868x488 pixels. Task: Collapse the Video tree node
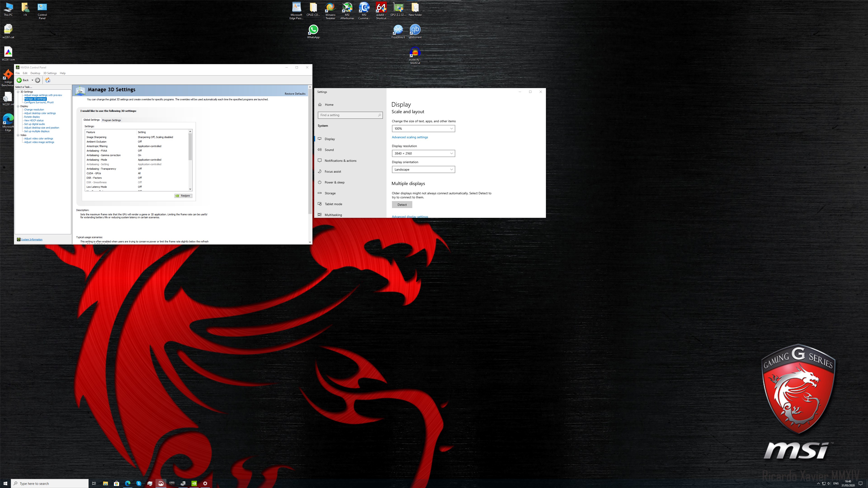click(x=18, y=135)
